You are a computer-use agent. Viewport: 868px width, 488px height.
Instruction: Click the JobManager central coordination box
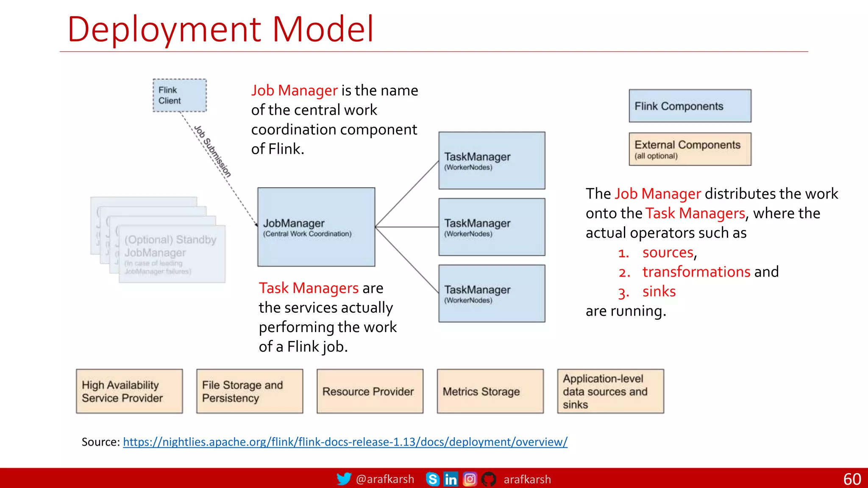(x=316, y=227)
